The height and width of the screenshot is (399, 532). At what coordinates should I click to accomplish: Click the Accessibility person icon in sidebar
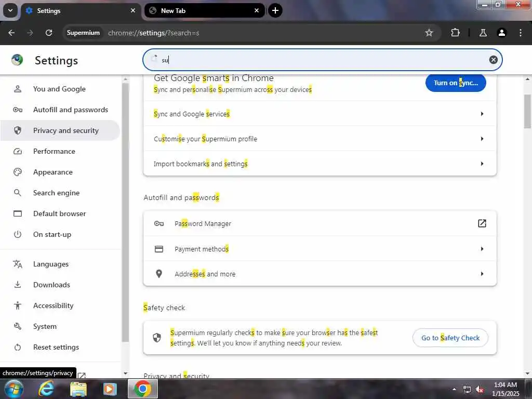pos(18,305)
